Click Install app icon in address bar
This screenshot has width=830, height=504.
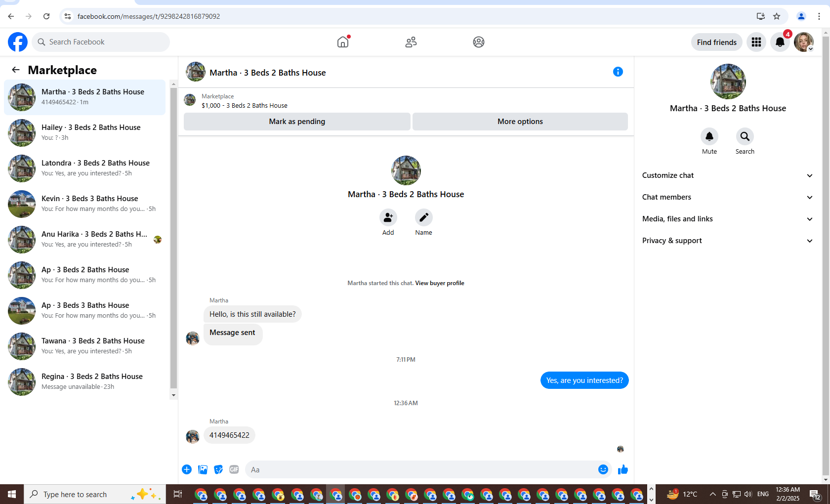click(x=761, y=16)
